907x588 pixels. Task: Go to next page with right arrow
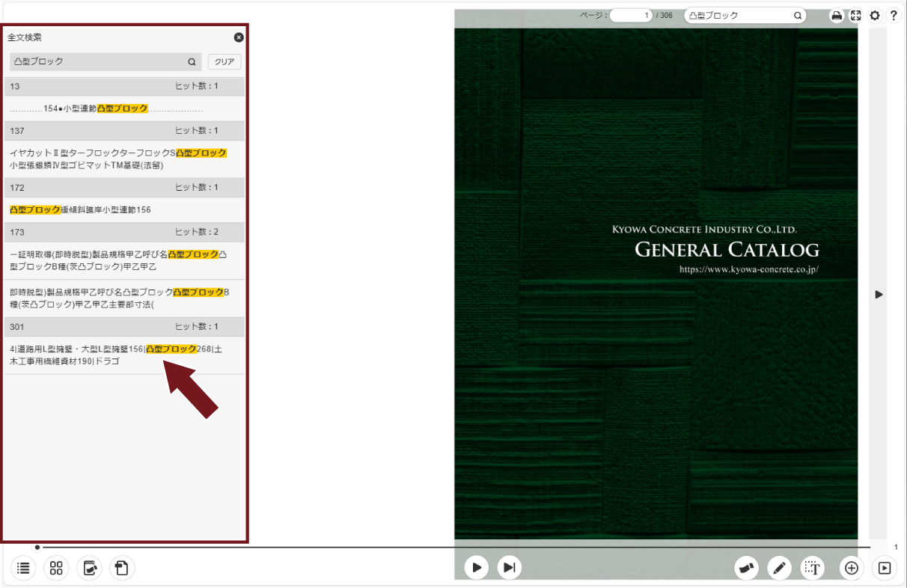click(x=879, y=295)
